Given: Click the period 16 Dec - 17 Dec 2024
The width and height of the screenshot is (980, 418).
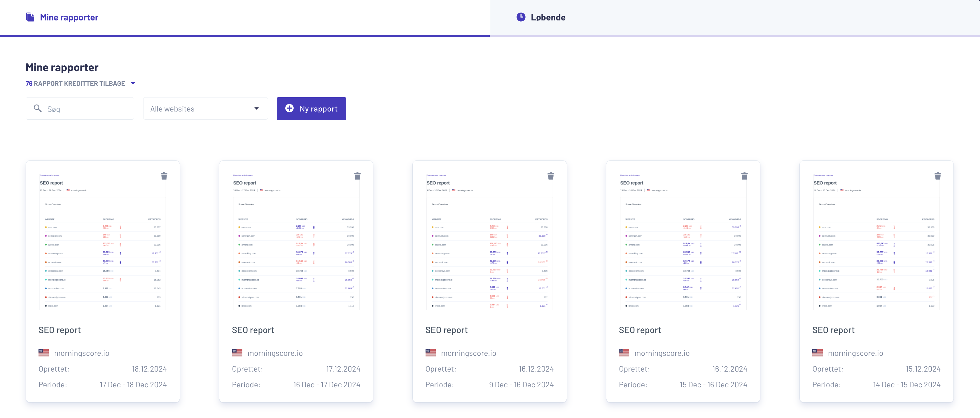Looking at the screenshot, I should (x=327, y=385).
